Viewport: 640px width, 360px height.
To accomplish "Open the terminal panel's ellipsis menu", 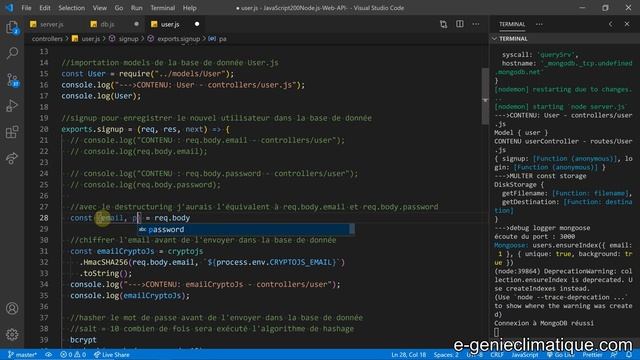I will pyautogui.click(x=539, y=24).
